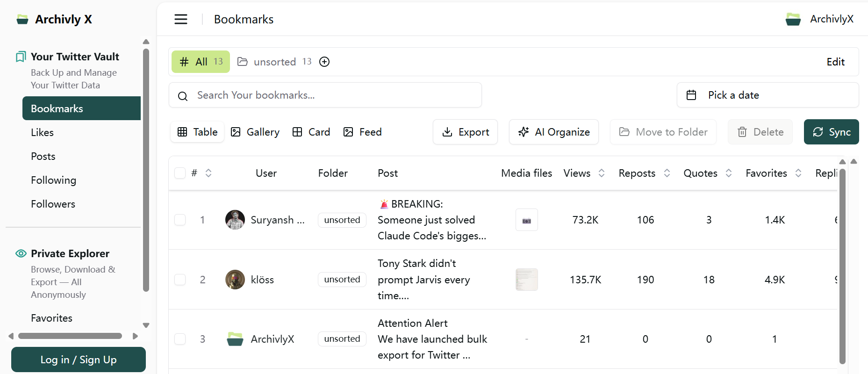Click the Archivly X logo icon
The width and height of the screenshot is (868, 374).
(22, 19)
